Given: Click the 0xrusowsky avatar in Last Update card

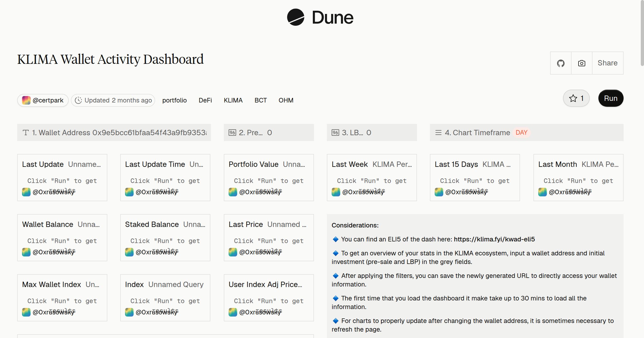Looking at the screenshot, I should [26, 192].
